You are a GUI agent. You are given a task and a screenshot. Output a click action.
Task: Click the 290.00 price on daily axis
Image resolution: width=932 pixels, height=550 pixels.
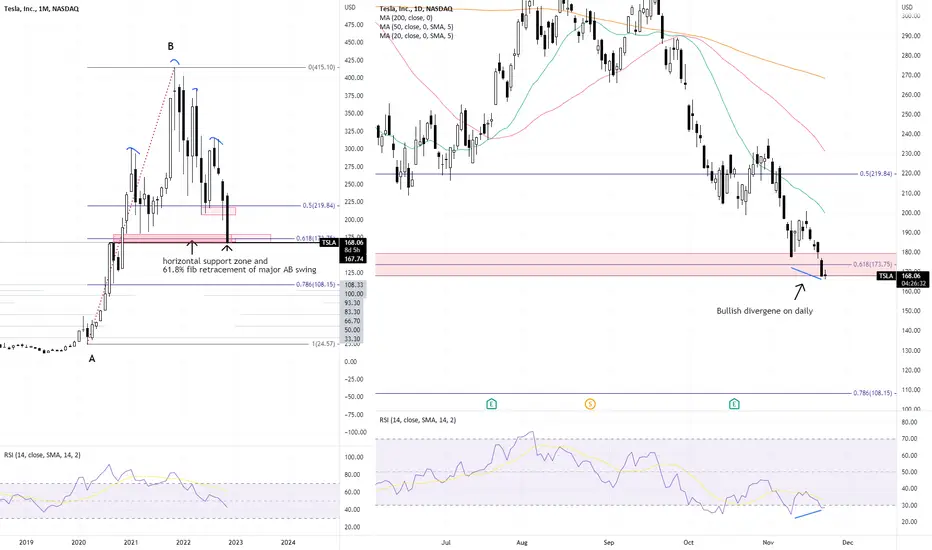pyautogui.click(x=910, y=36)
